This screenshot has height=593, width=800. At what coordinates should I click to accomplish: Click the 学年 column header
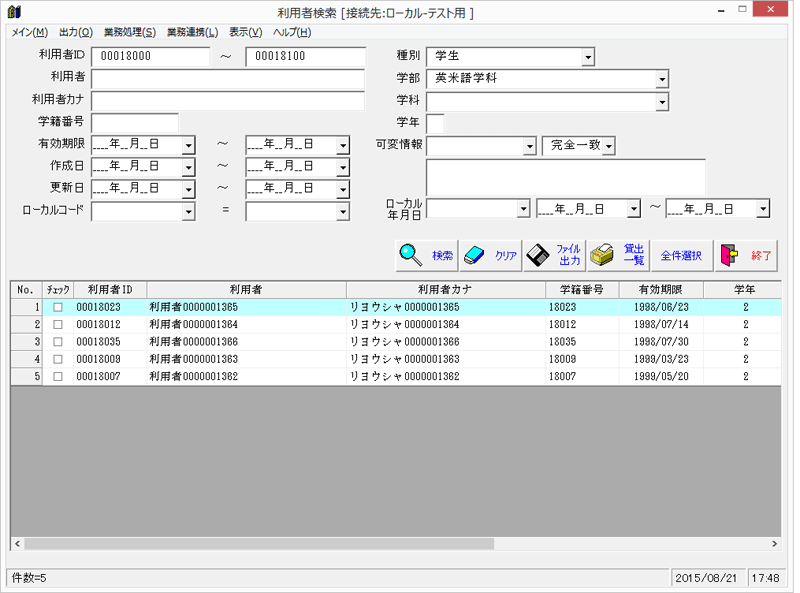pos(744,290)
